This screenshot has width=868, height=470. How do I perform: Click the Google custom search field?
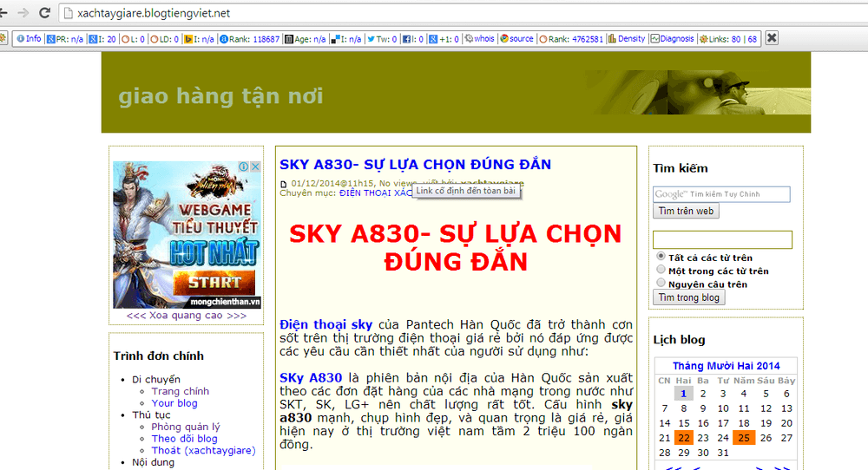click(721, 194)
